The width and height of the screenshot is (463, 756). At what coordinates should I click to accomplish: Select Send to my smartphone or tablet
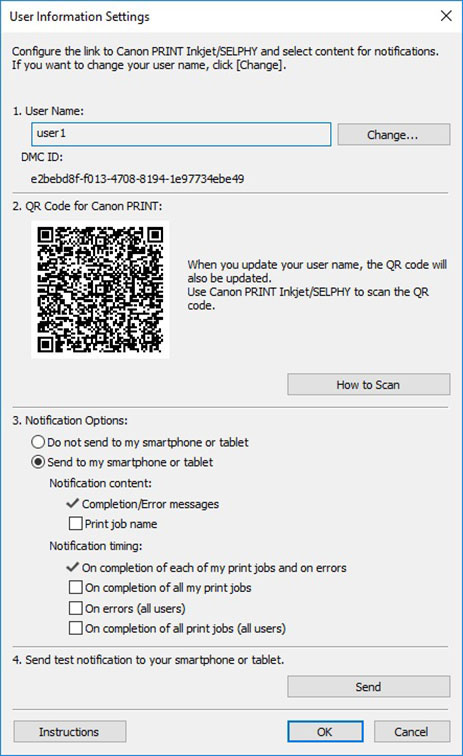pyautogui.click(x=38, y=462)
